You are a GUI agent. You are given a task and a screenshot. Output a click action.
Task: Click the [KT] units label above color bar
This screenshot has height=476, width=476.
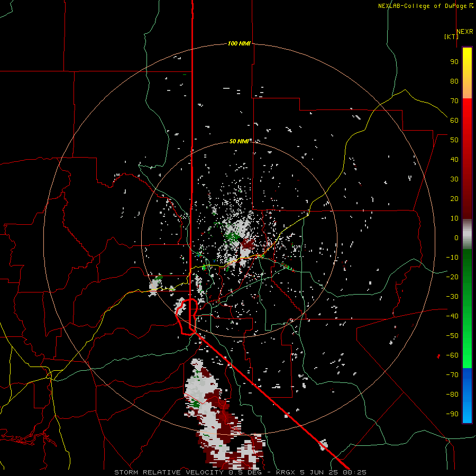click(451, 36)
